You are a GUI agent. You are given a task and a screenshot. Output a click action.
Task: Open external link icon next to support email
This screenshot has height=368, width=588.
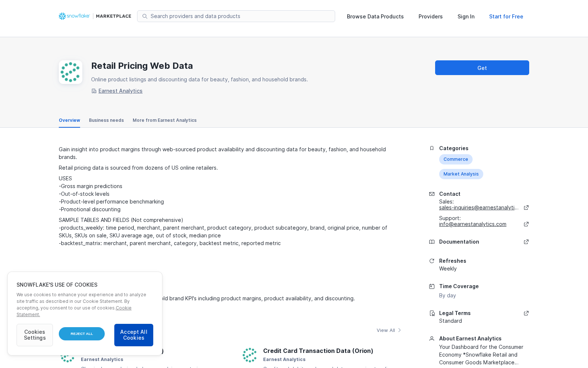tap(526, 224)
